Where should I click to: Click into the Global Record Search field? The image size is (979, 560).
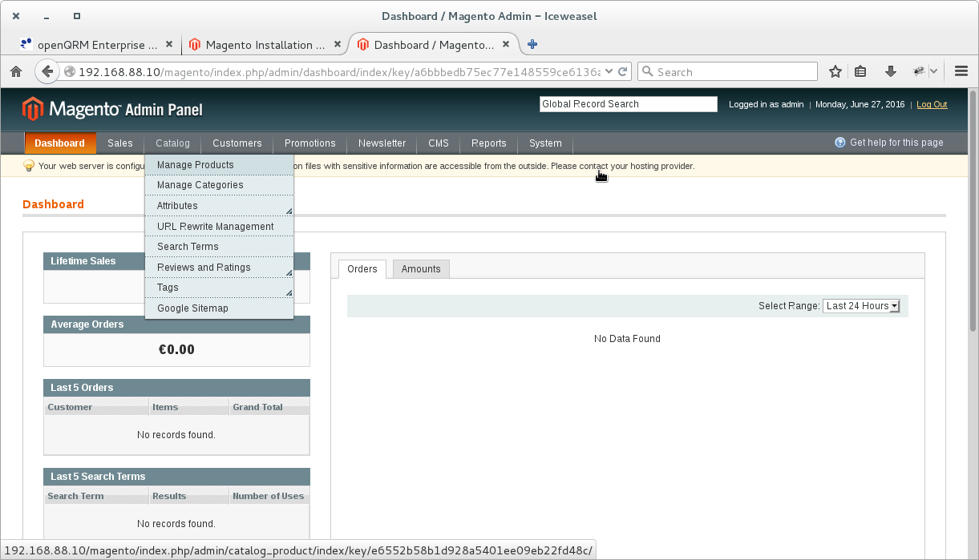tap(629, 104)
